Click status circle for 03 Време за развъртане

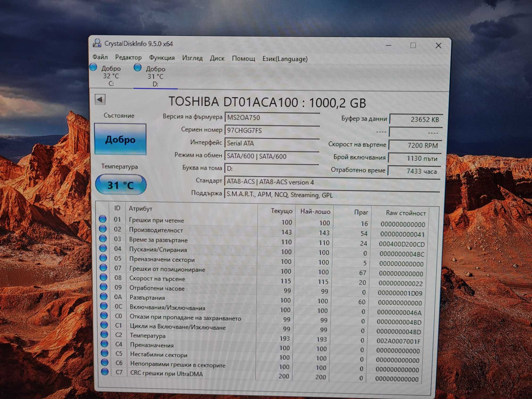103,238
